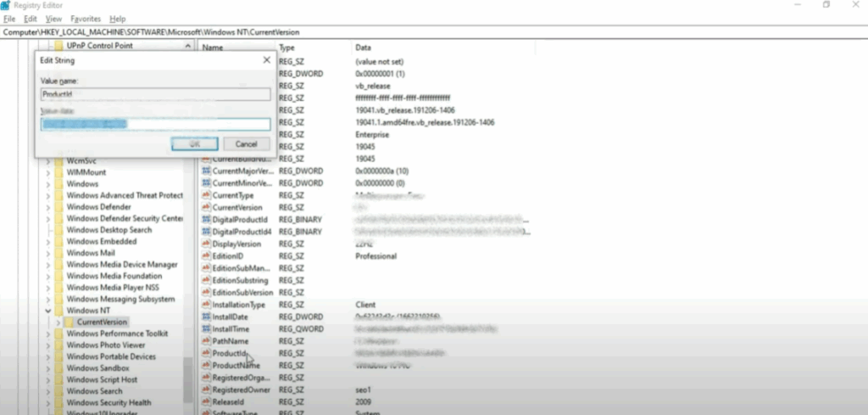Close the Edit String dialog
Screen dimensions: 868x415
[266, 60]
